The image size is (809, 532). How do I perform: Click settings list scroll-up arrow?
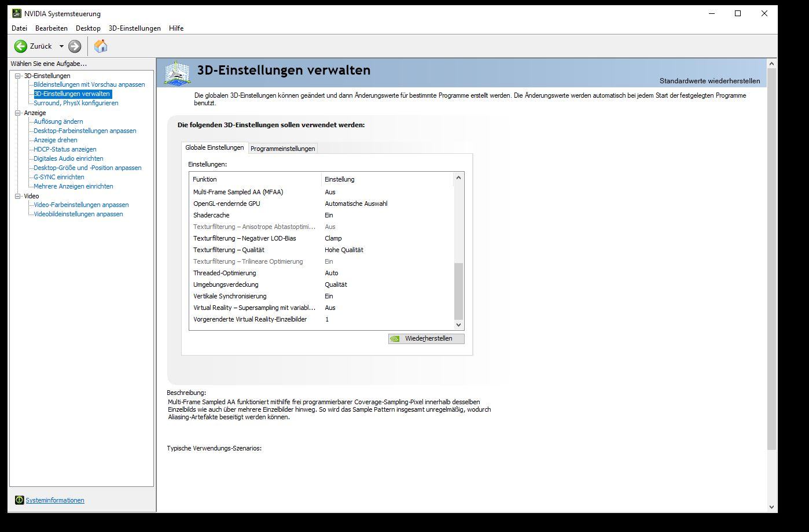point(459,178)
